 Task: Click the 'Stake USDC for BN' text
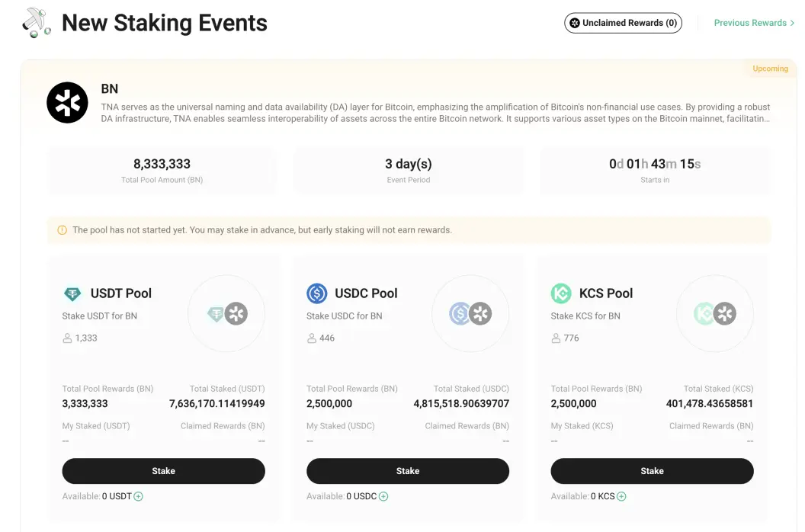[345, 316]
